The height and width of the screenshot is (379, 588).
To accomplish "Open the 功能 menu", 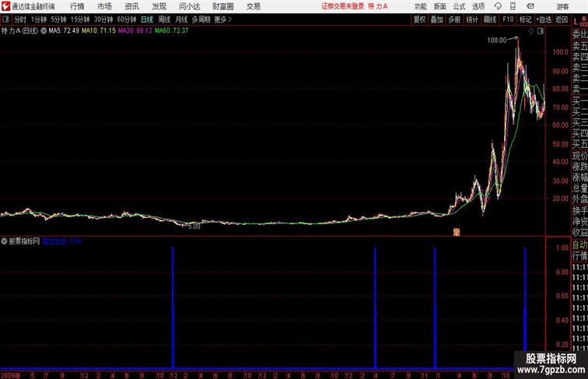I will point(421,6).
